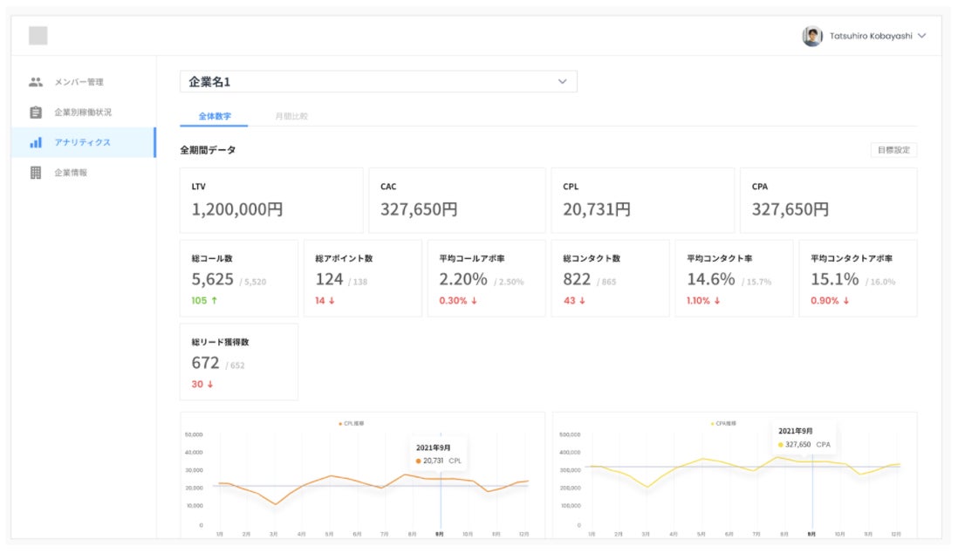
Task: Click the 目標設定 button
Action: click(894, 150)
